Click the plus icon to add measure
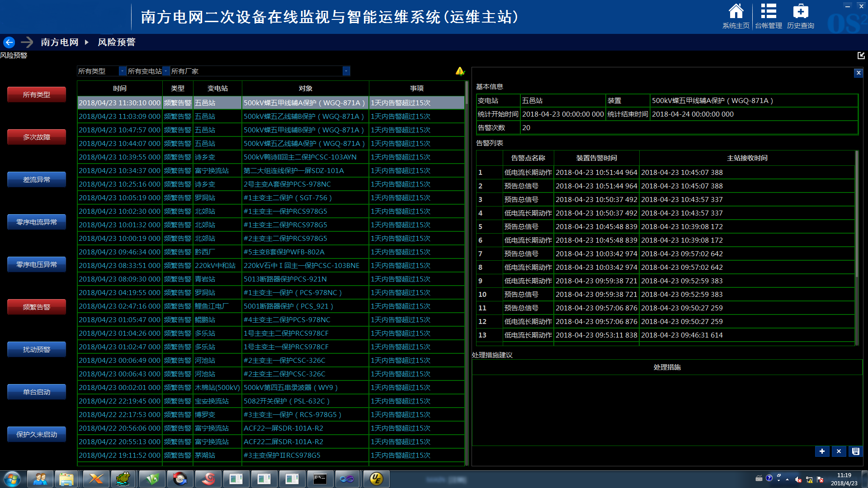The width and height of the screenshot is (868, 488). tap(822, 451)
